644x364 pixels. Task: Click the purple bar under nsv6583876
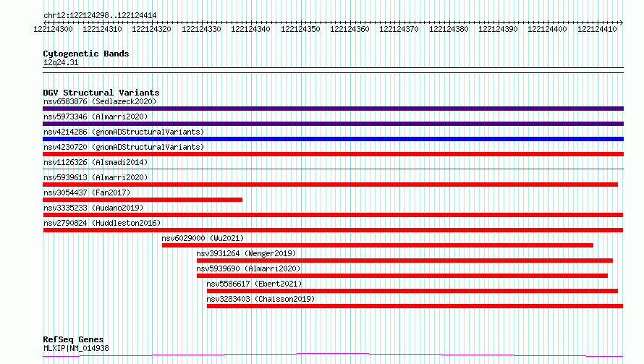333,109
